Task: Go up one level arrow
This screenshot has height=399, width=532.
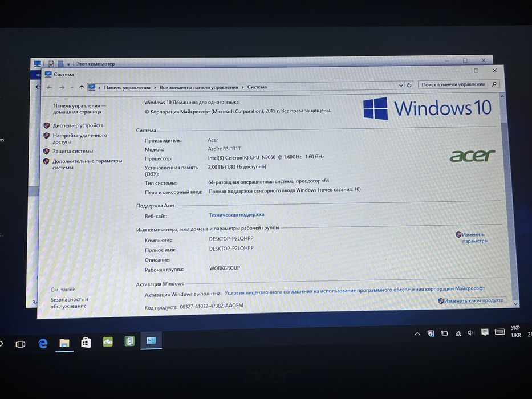Action: pyautogui.click(x=82, y=87)
